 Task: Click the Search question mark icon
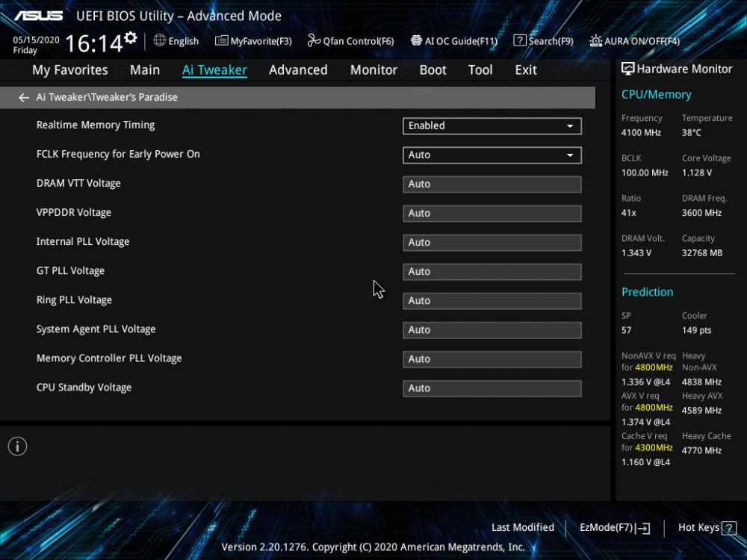pos(520,40)
